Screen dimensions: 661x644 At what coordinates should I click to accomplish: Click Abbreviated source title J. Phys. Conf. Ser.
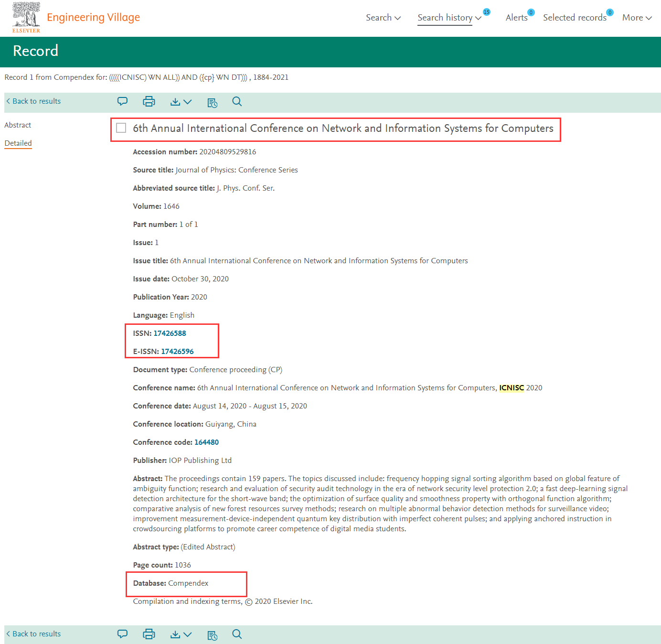click(204, 188)
